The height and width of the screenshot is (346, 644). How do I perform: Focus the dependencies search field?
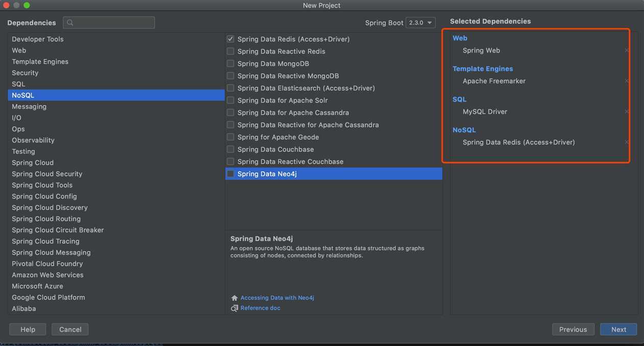pyautogui.click(x=109, y=23)
